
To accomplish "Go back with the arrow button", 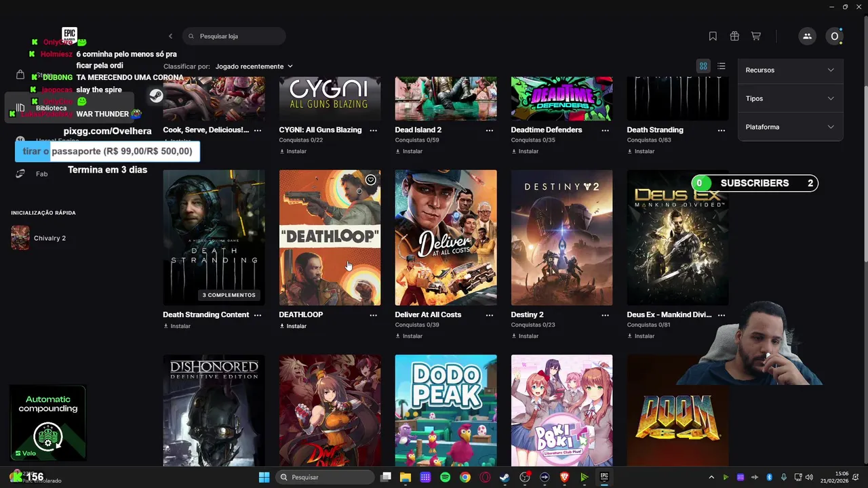I will point(170,36).
